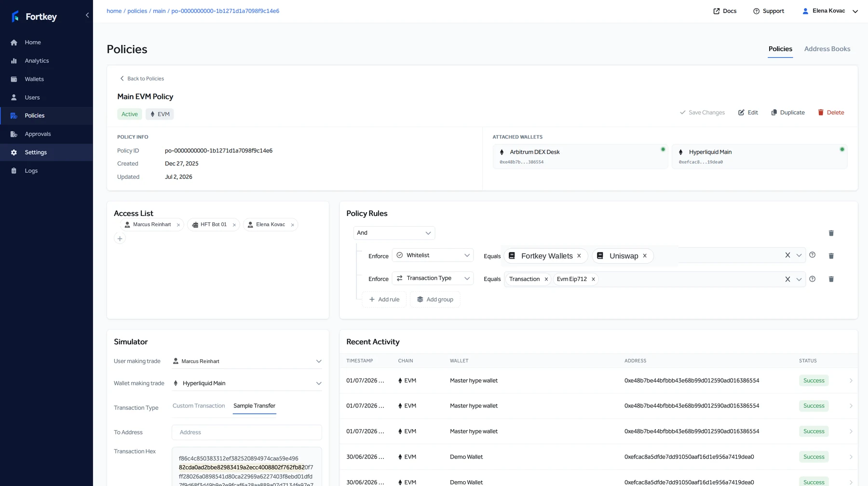Clear all Whitelist rule values
The width and height of the screenshot is (868, 486).
[787, 256]
